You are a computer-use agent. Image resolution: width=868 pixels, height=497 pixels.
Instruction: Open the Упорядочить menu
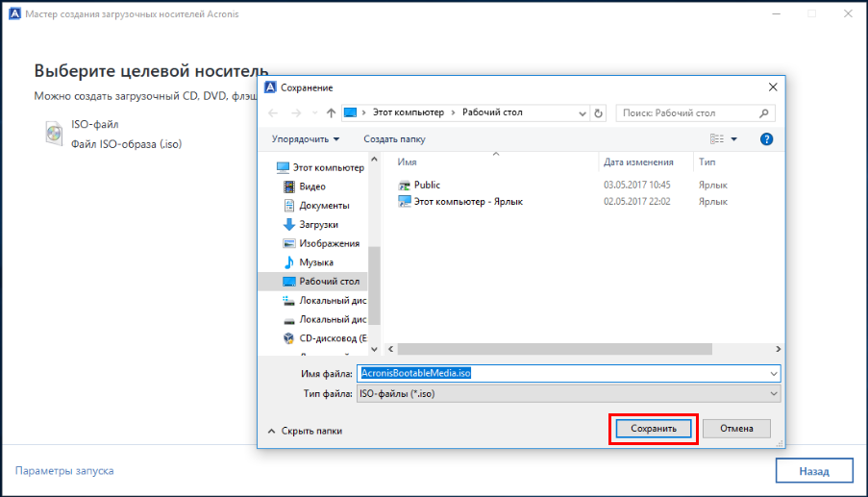(x=306, y=139)
